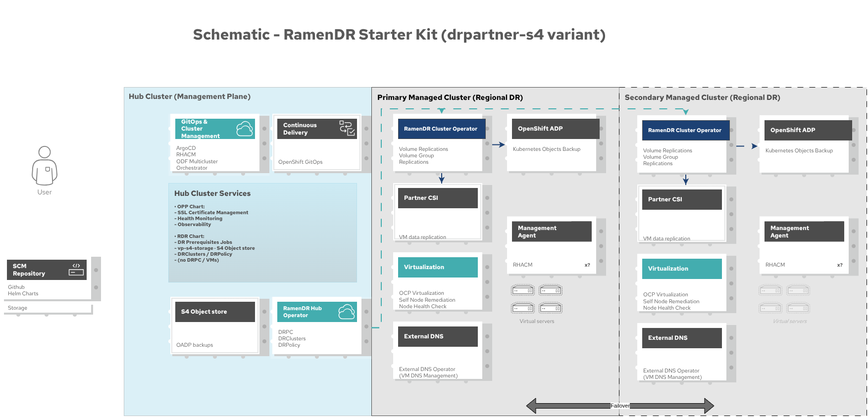Click 'ArgoCD' text in GitOps card
This screenshot has width=868, height=417.
pyautogui.click(x=186, y=148)
